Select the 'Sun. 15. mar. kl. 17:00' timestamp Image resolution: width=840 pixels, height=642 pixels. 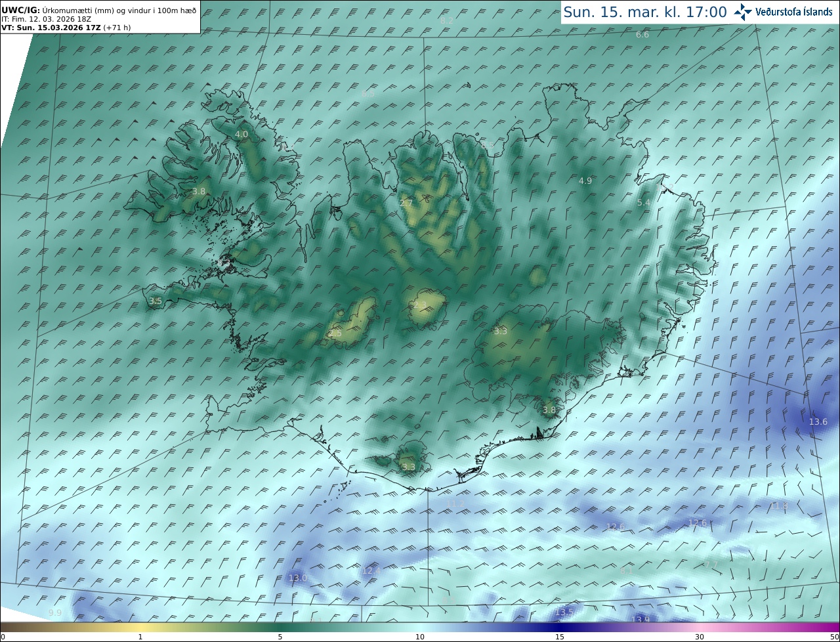click(x=644, y=12)
